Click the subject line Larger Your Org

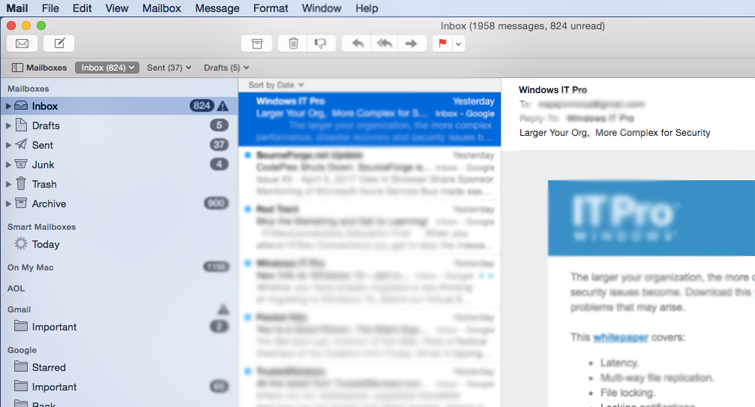click(614, 133)
